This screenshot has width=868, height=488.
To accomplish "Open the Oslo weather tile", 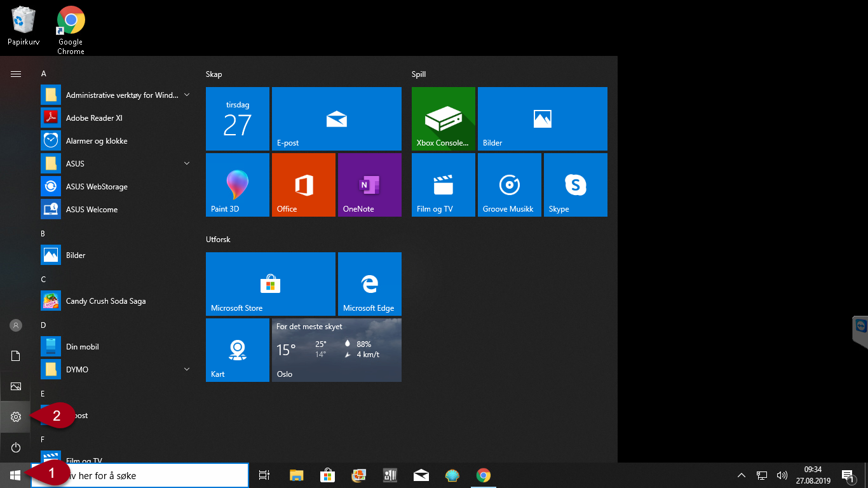I will (337, 350).
